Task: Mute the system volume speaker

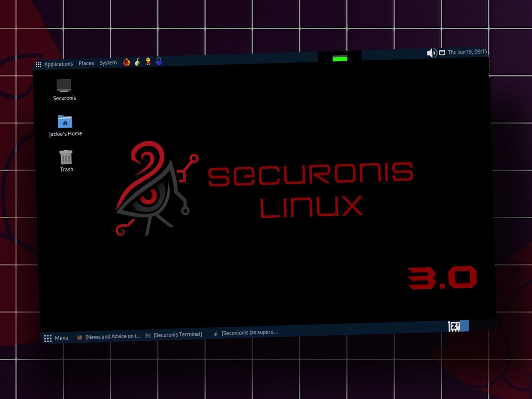Action: point(432,53)
